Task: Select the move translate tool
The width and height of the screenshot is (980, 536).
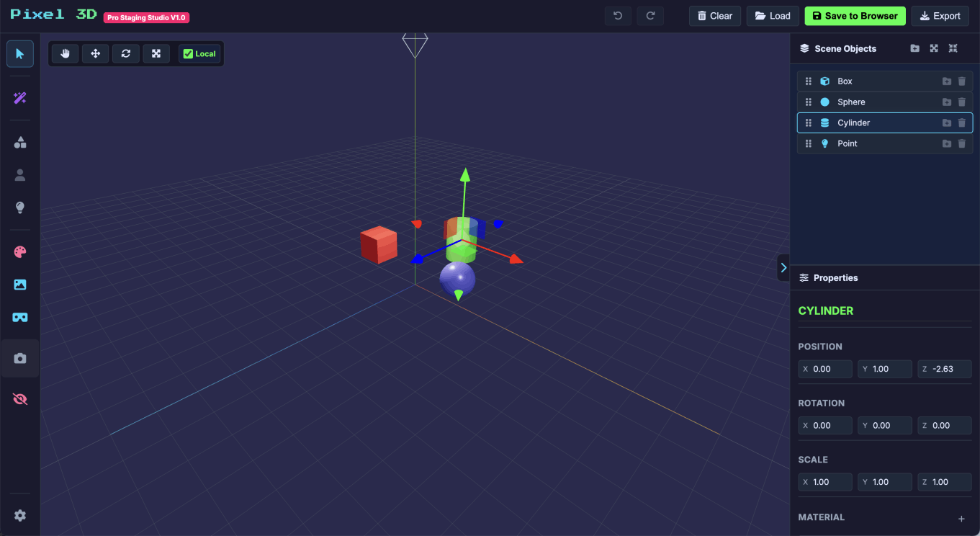Action: click(95, 53)
